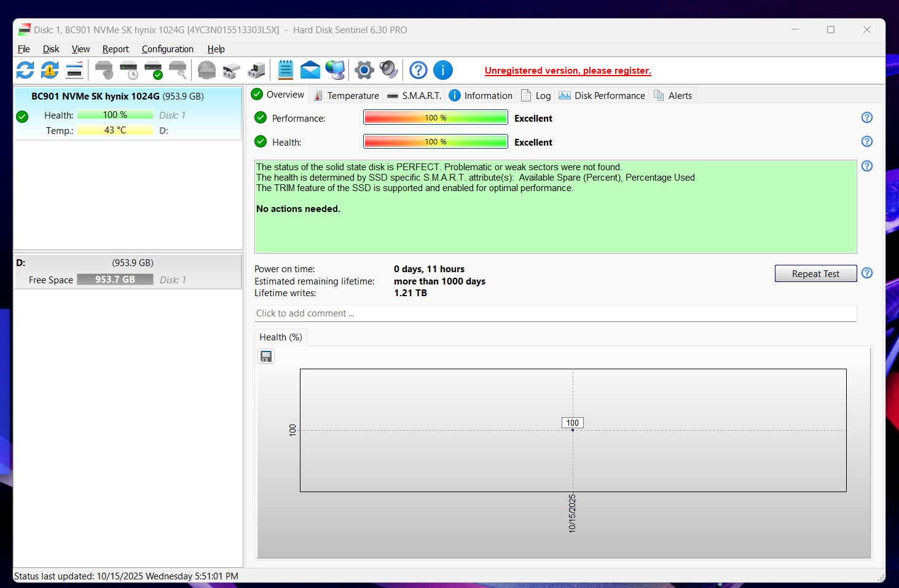Click the Excellent label next to Performance

tap(533, 119)
